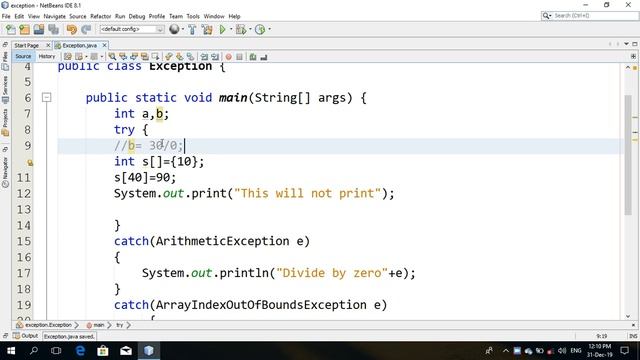Viewport: 640px width, 360px height.
Task: Open the Projects side panel tab
Action: 5,122
